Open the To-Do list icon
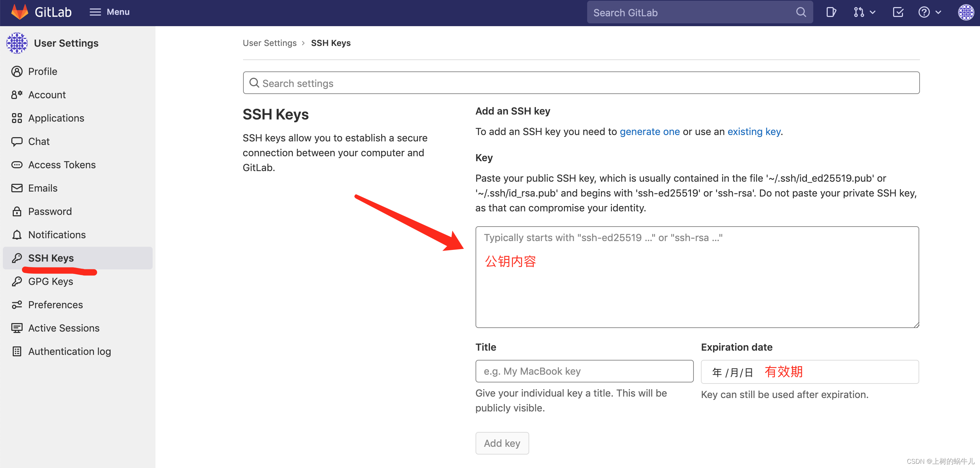980x468 pixels. 898,12
